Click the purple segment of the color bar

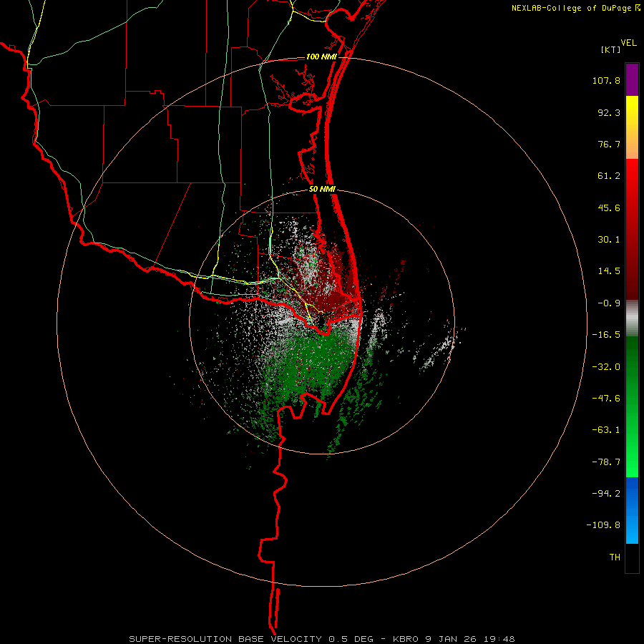[x=632, y=79]
